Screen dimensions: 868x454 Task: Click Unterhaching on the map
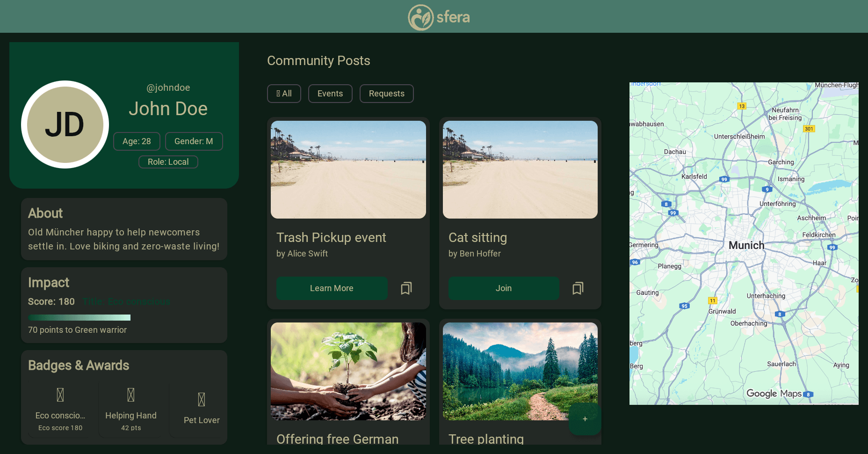click(766, 296)
